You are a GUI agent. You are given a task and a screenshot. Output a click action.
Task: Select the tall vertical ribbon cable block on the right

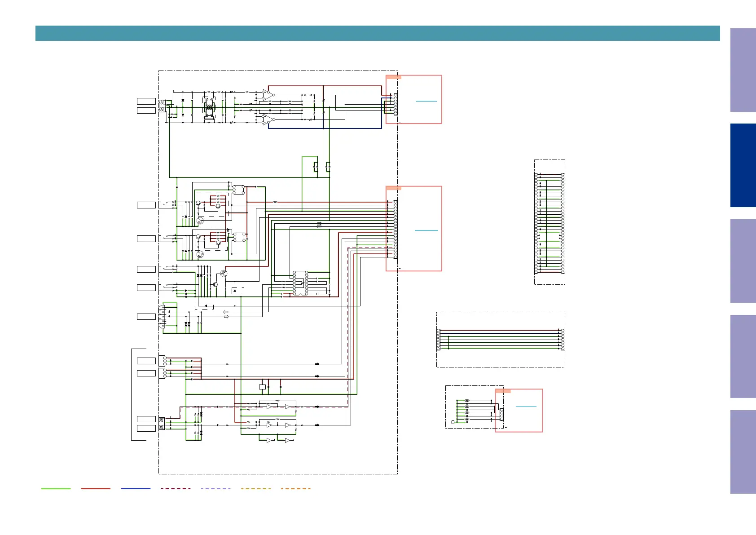pos(549,223)
